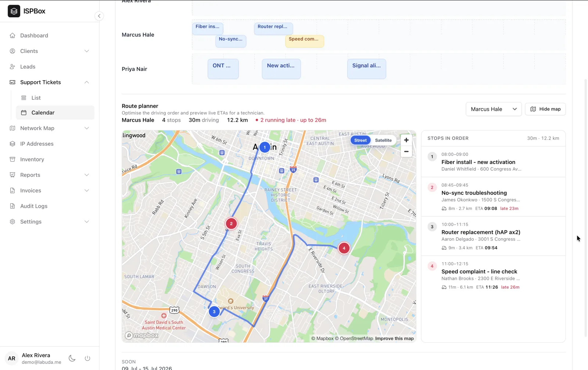Image resolution: width=588 pixels, height=370 pixels.
Task: Toggle dark mode with the moon icon
Action: [72, 358]
